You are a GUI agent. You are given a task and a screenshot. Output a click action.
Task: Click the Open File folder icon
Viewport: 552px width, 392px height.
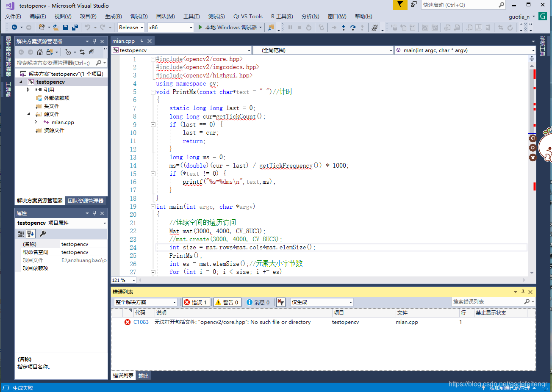tap(56, 27)
